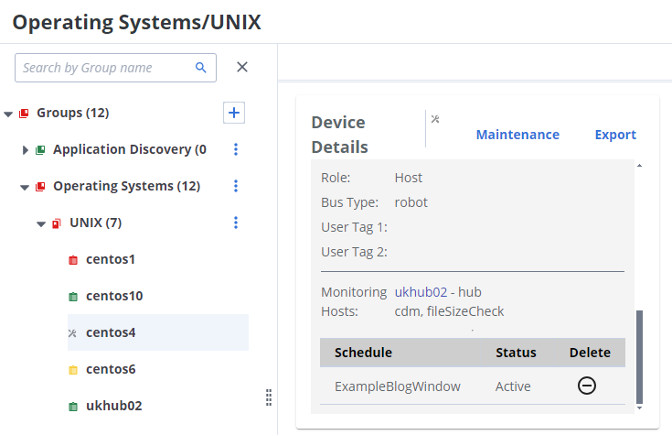Collapse the Operating Systems group
Image resolution: width=672 pixels, height=436 pixels.
(x=25, y=187)
